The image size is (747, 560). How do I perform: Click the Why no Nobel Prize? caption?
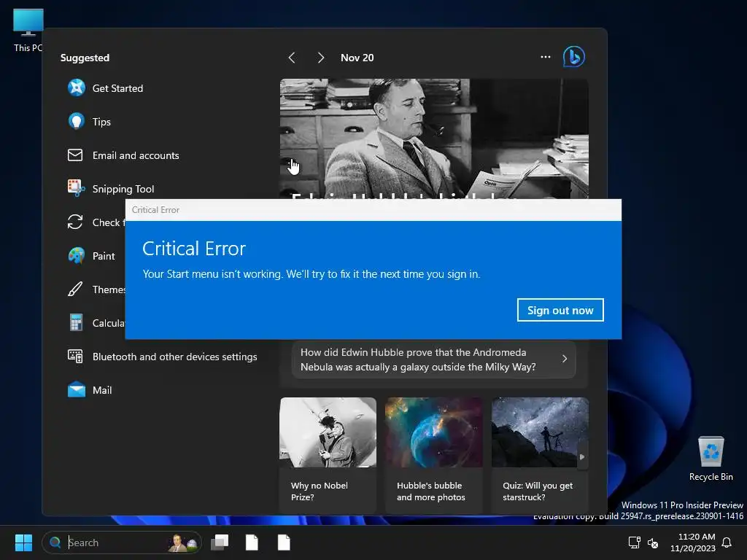(320, 491)
